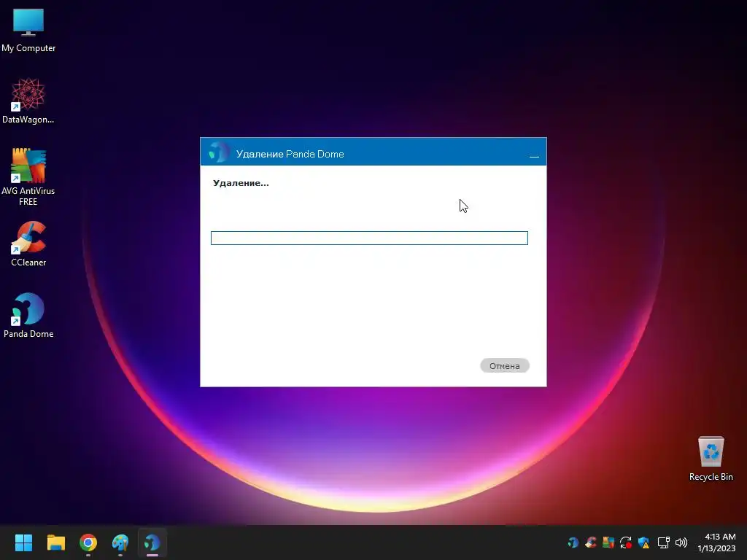Open the volume control in the tray
The height and width of the screenshot is (560, 747).
click(x=681, y=542)
